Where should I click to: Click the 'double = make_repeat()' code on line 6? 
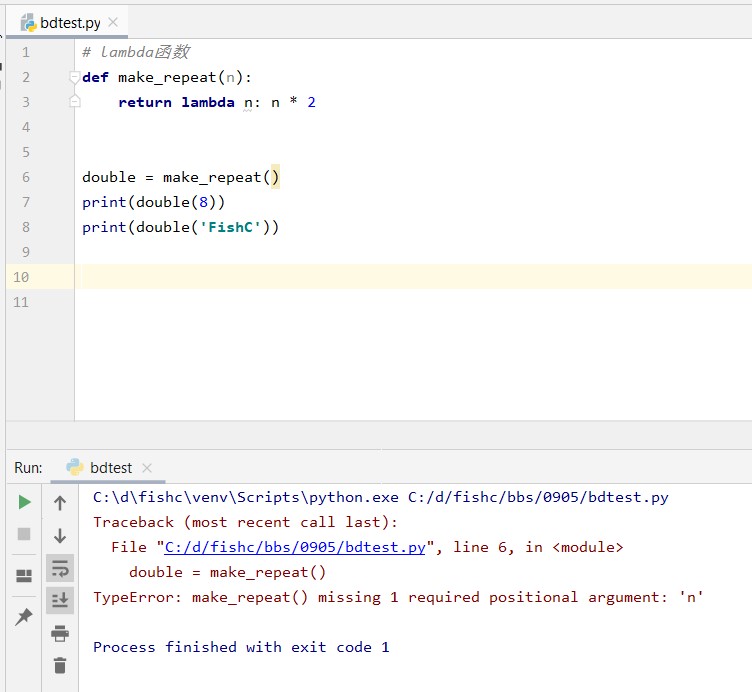[x=180, y=177]
